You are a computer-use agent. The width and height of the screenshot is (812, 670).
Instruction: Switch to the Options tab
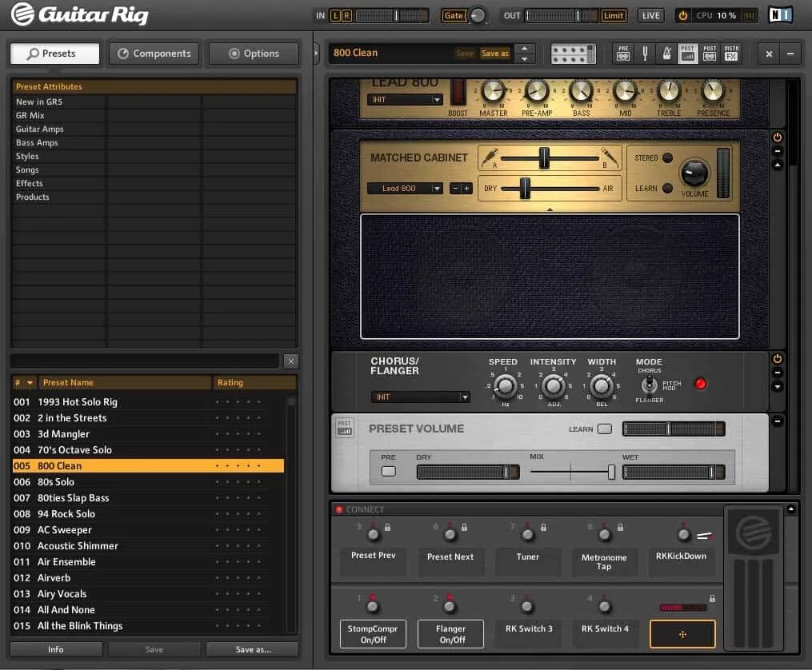click(x=254, y=54)
